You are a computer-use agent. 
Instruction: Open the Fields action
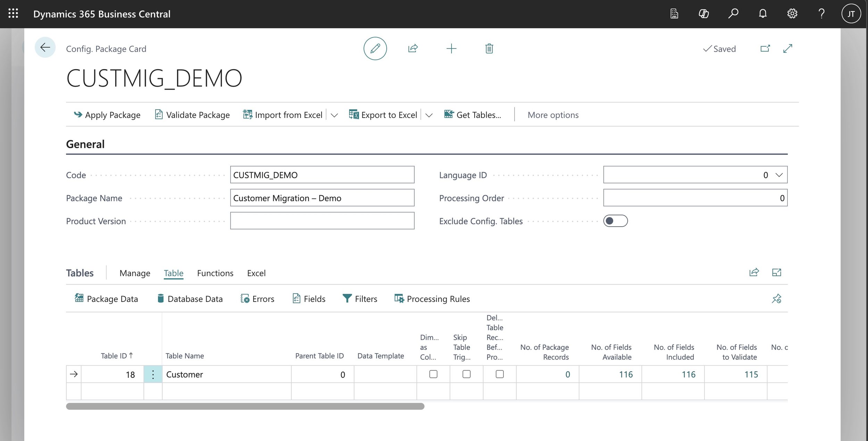[309, 299]
